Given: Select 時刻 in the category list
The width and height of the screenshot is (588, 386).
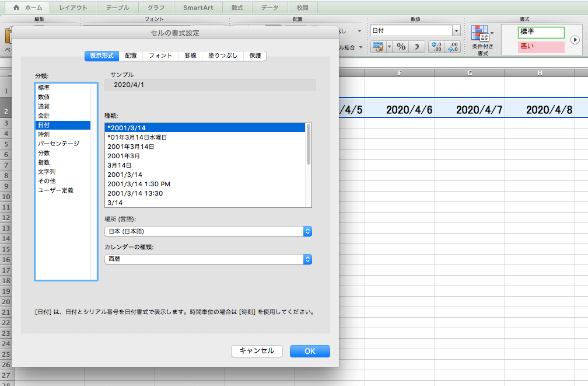Looking at the screenshot, I should (x=44, y=134).
